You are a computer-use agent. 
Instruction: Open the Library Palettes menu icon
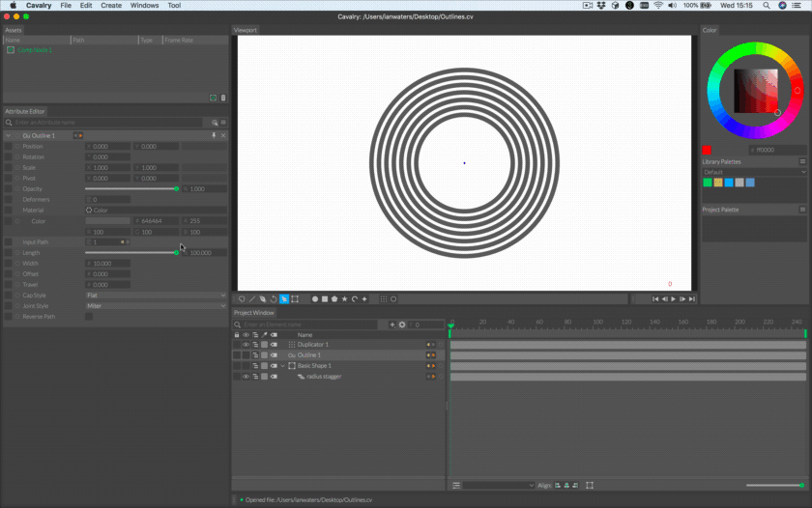pyautogui.click(x=802, y=161)
